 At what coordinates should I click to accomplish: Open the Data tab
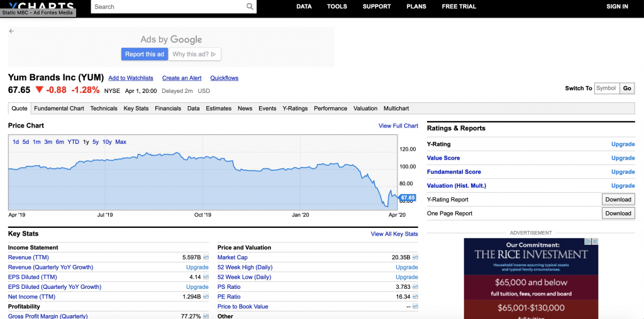194,109
